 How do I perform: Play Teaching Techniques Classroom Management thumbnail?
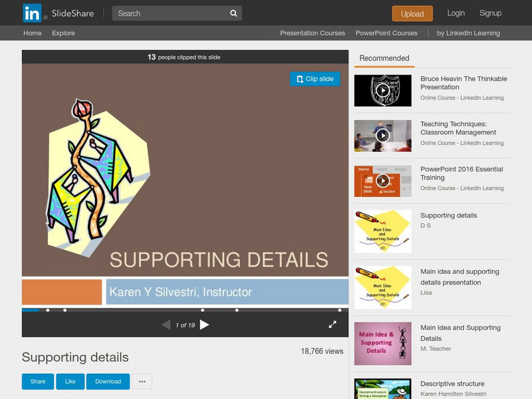click(x=383, y=136)
